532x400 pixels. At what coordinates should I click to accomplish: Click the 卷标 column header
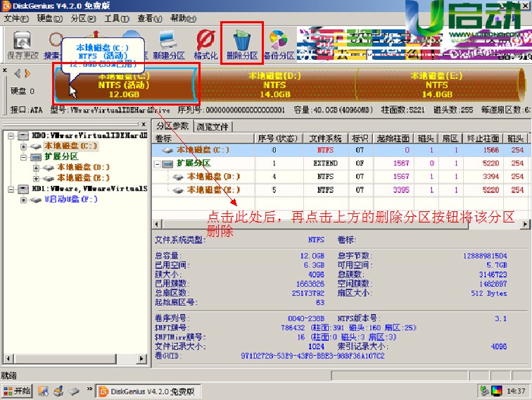(203, 138)
